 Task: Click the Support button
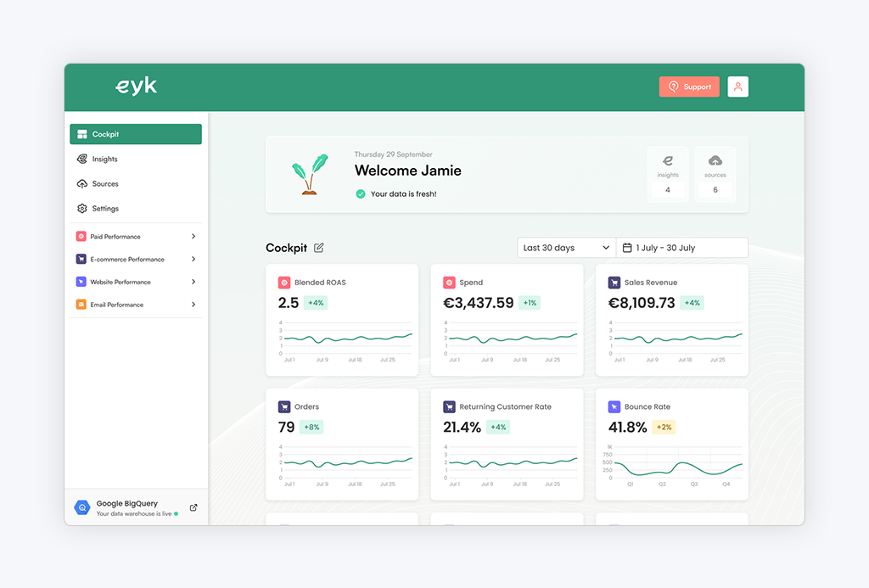coord(689,87)
